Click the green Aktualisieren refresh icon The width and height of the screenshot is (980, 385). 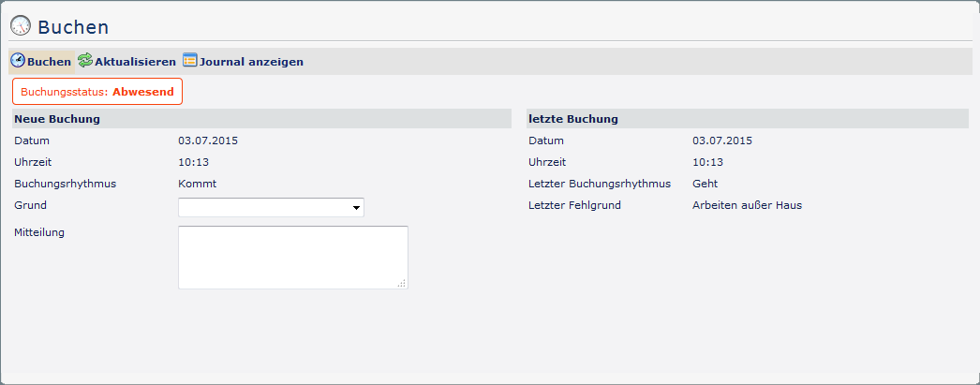point(85,61)
